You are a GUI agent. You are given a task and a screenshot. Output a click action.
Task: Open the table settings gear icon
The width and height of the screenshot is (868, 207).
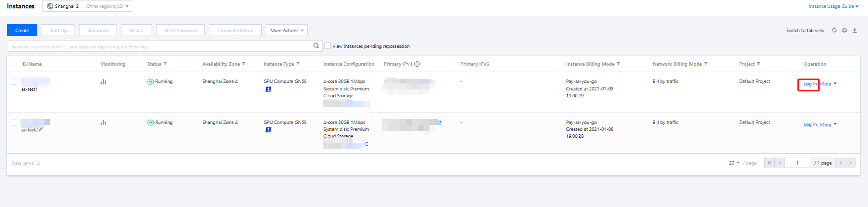tap(844, 30)
